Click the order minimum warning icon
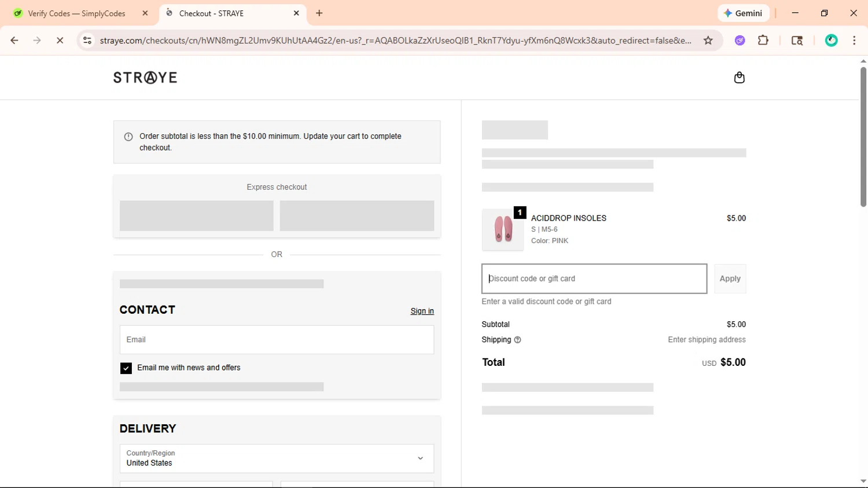 pyautogui.click(x=128, y=137)
